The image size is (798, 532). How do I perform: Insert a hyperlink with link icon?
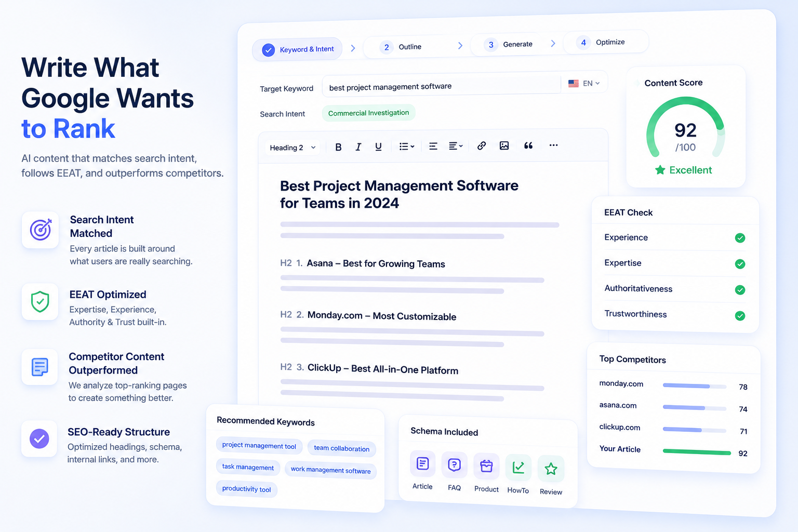(x=482, y=145)
